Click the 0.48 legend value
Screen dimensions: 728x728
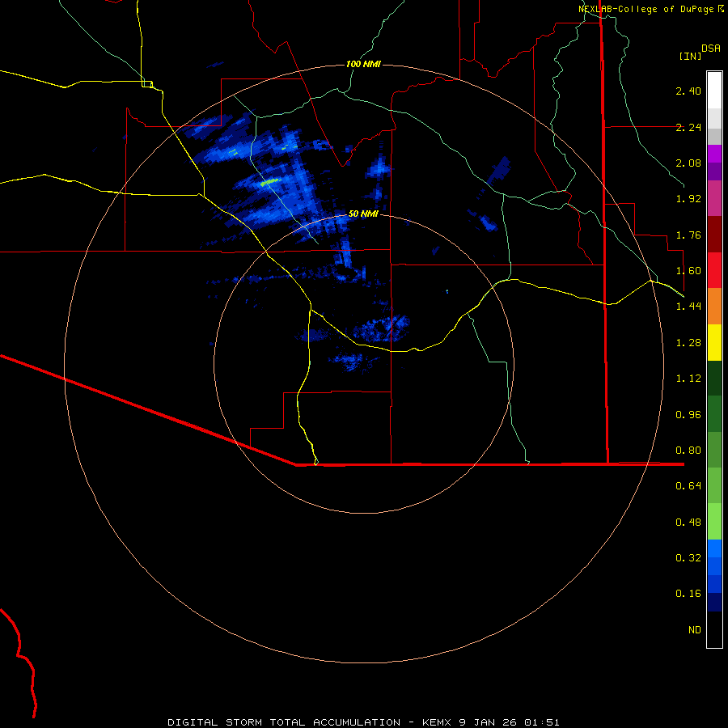[x=688, y=523]
